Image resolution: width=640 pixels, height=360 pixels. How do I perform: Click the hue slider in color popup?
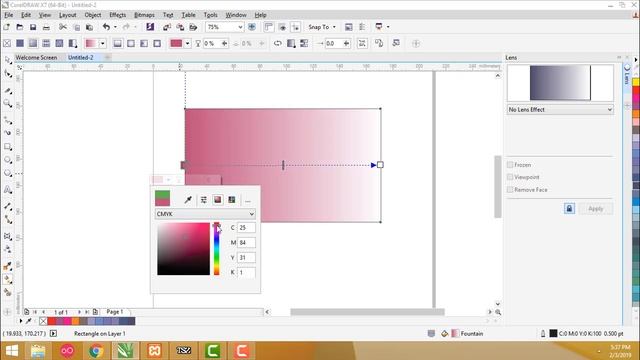tap(217, 249)
